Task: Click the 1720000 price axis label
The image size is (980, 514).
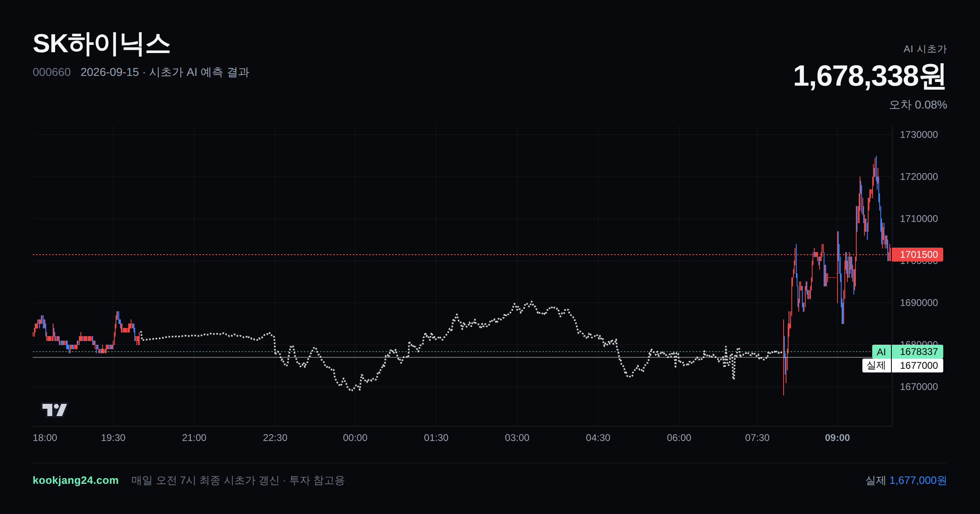Action: pyautogui.click(x=919, y=177)
